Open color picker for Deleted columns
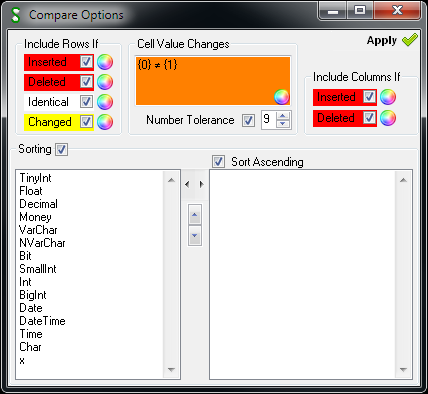 tap(388, 118)
